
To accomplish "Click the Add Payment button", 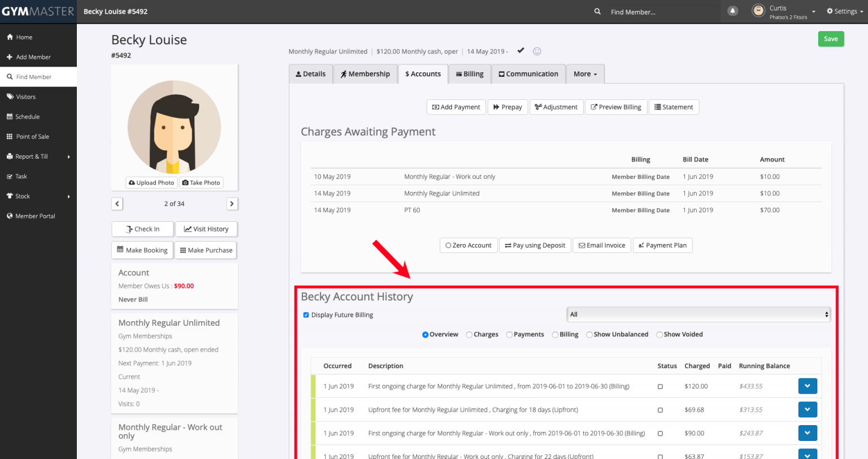I will (x=456, y=107).
